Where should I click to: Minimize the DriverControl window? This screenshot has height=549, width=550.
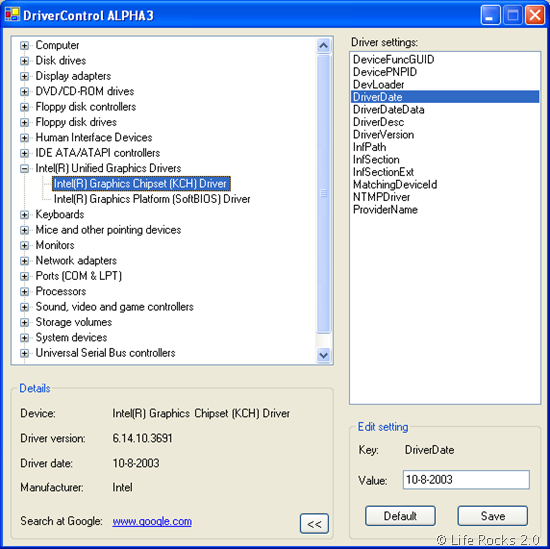point(490,15)
